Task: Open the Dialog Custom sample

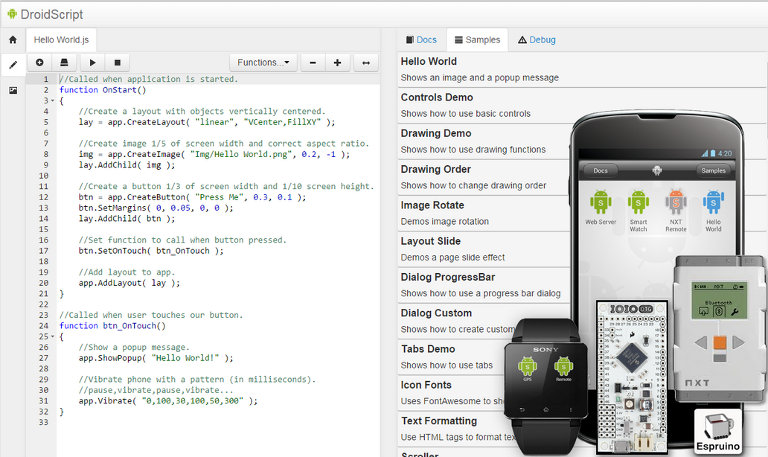Action: [x=458, y=321]
